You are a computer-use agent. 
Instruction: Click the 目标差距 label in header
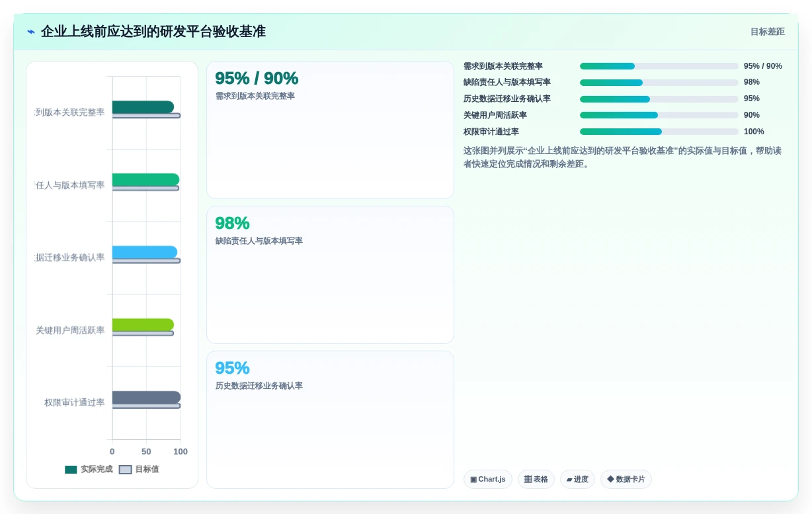pos(767,32)
